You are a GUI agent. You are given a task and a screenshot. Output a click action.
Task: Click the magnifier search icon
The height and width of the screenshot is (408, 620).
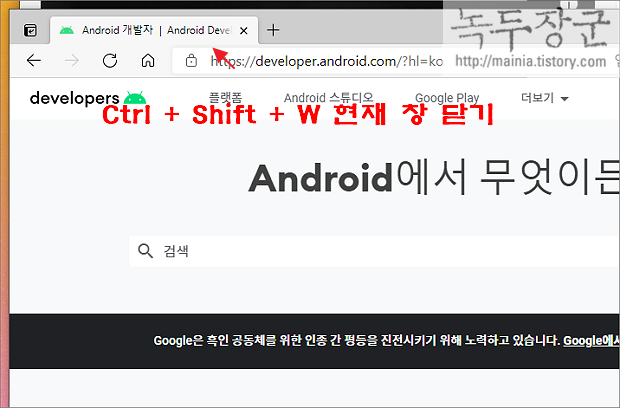[145, 251]
